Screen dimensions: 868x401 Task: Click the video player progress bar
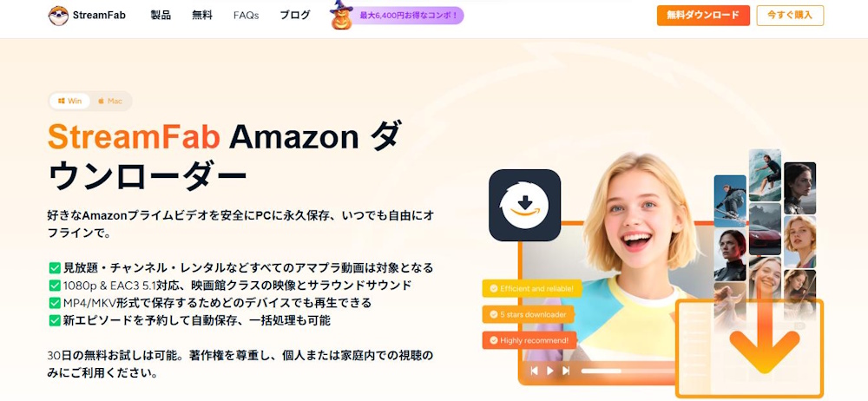pyautogui.click(x=628, y=371)
